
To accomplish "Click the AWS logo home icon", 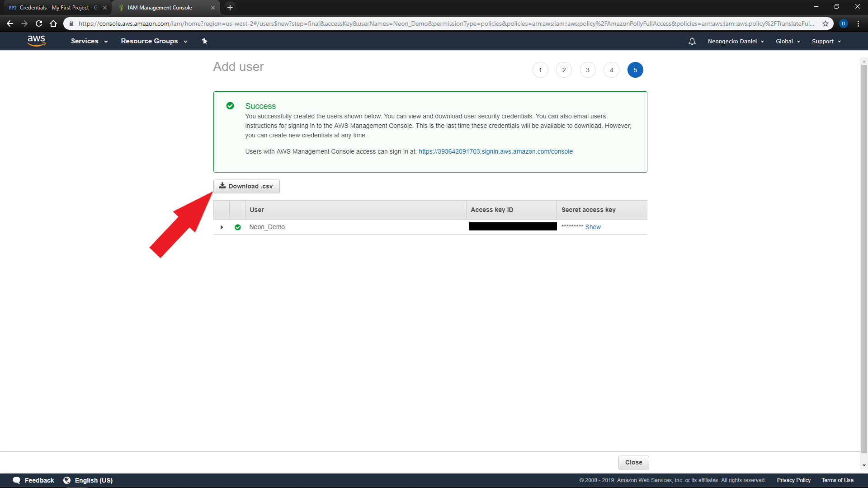I will 36,41.
